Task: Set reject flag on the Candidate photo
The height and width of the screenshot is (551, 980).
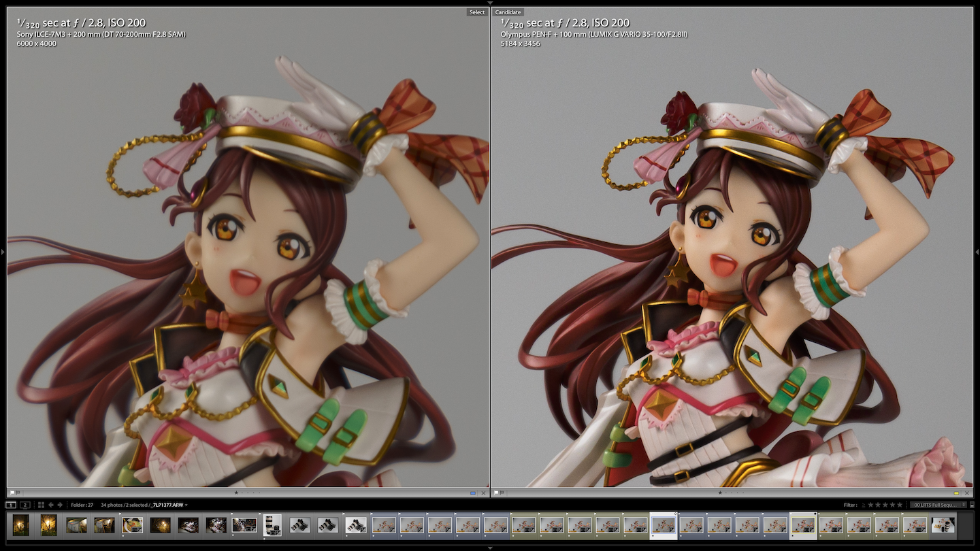Action: pos(502,492)
